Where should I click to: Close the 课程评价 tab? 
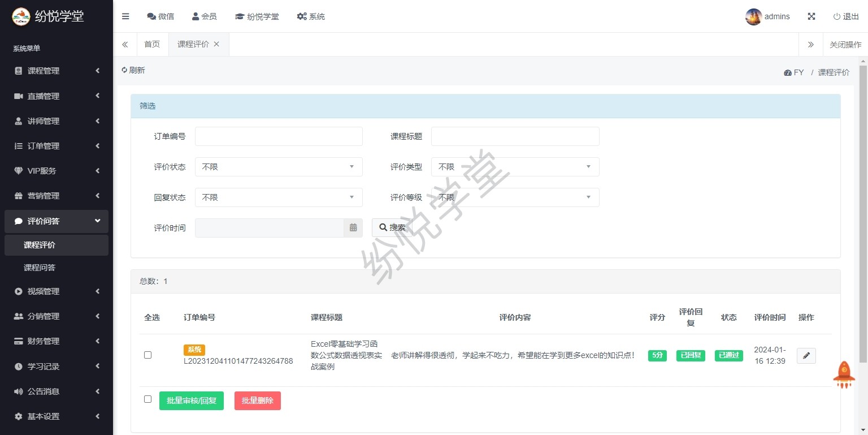216,44
